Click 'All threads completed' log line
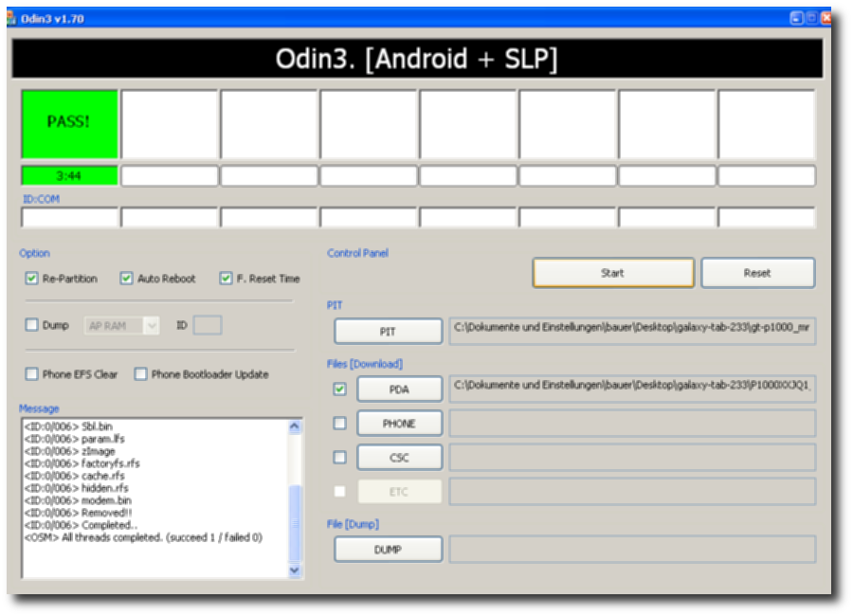The image size is (853, 616). click(x=144, y=537)
